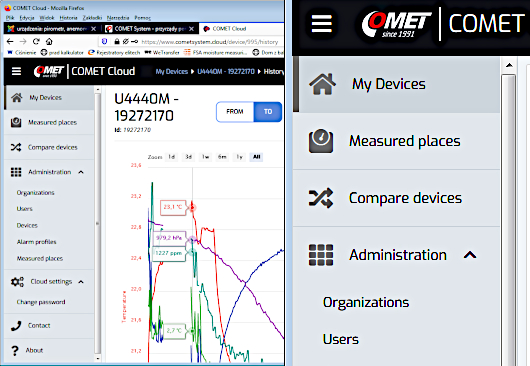Screen dimensions: 530x366
Task: Select the FROM date toggle
Action: point(235,112)
